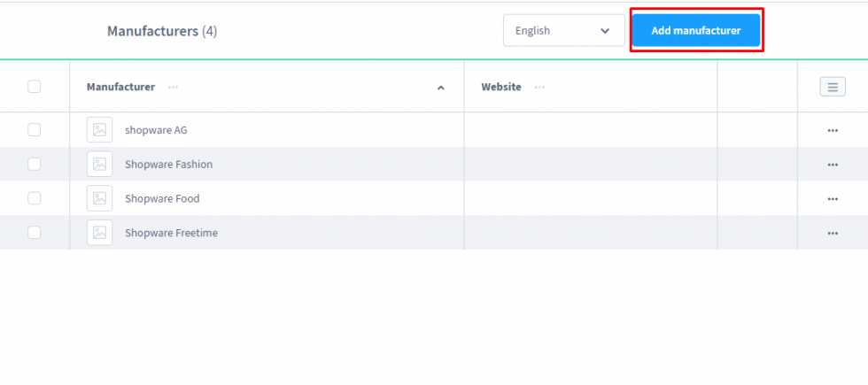
Task: Check the box for shopware AG
Action: pos(34,130)
